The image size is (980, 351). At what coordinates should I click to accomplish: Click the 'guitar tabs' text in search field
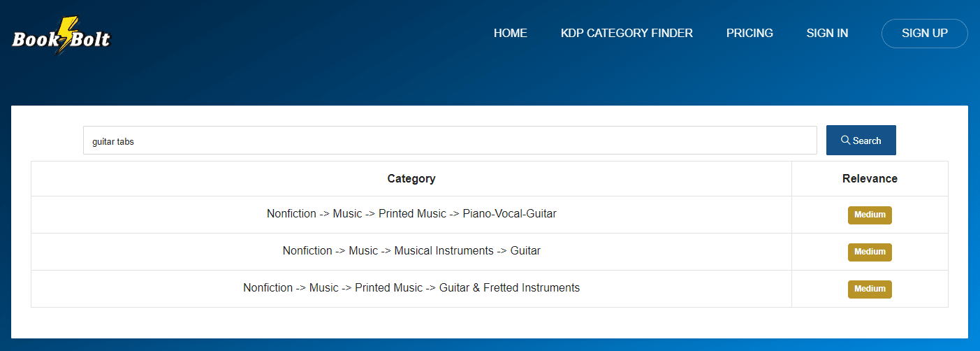113,141
